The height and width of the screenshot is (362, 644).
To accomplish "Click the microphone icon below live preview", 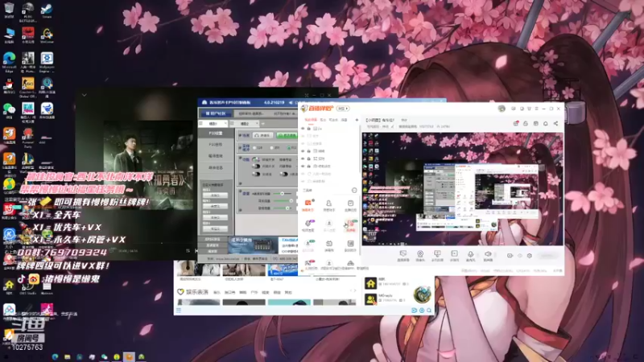I will pyautogui.click(x=471, y=254).
